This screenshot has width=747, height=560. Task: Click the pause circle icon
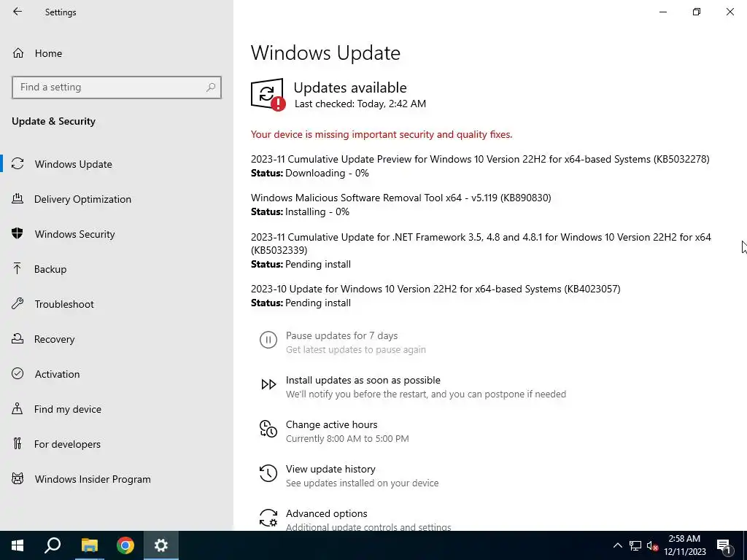pyautogui.click(x=268, y=340)
